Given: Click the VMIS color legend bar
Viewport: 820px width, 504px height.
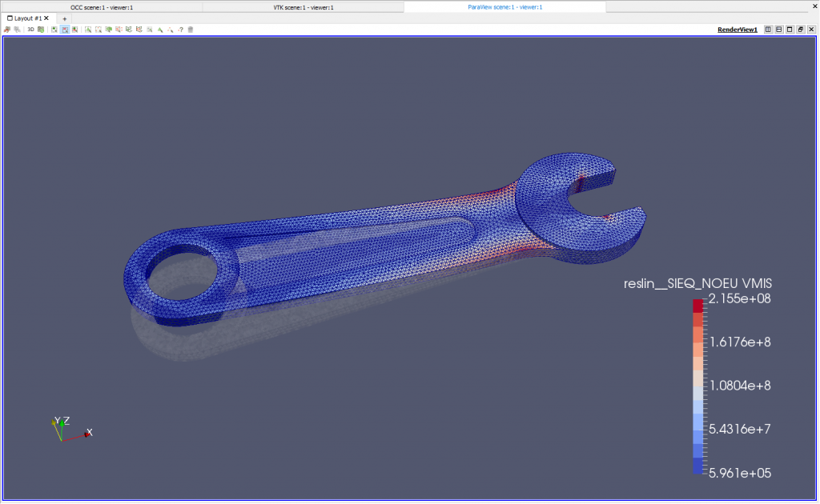Looking at the screenshot, I should [698, 386].
